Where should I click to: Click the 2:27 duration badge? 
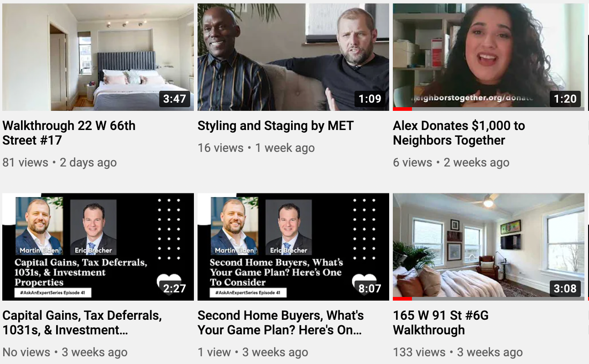pyautogui.click(x=174, y=288)
